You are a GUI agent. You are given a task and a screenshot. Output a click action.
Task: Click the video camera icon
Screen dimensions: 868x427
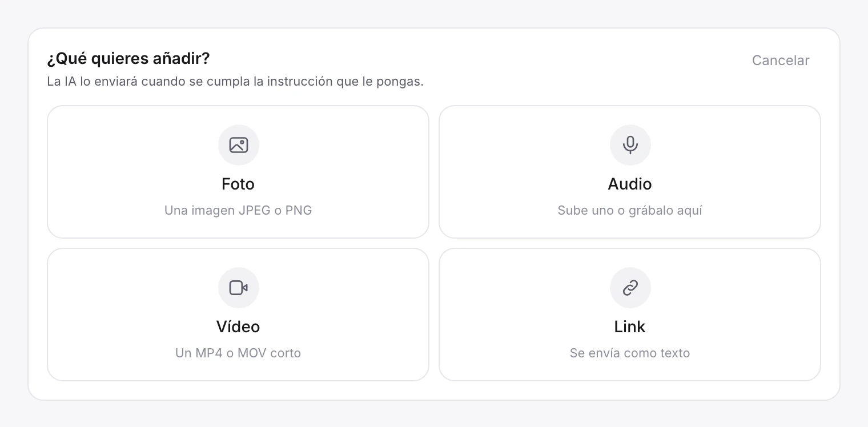[x=239, y=288]
